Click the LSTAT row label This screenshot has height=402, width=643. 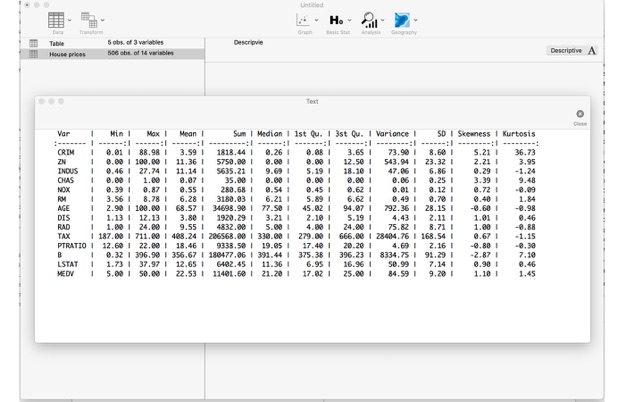point(68,264)
